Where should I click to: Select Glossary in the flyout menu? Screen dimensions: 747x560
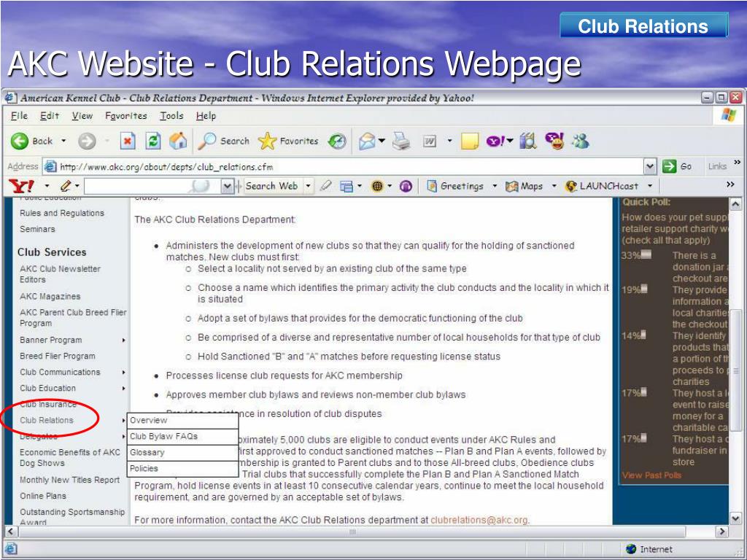click(x=183, y=453)
